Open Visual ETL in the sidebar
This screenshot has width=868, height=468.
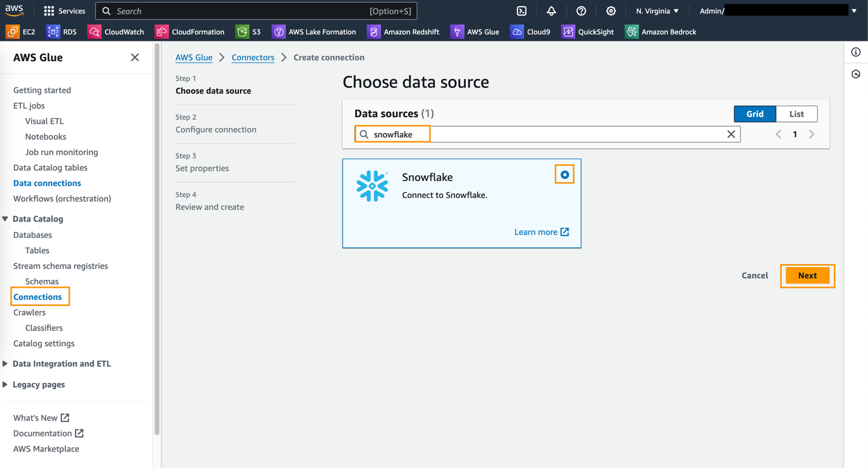tap(44, 121)
